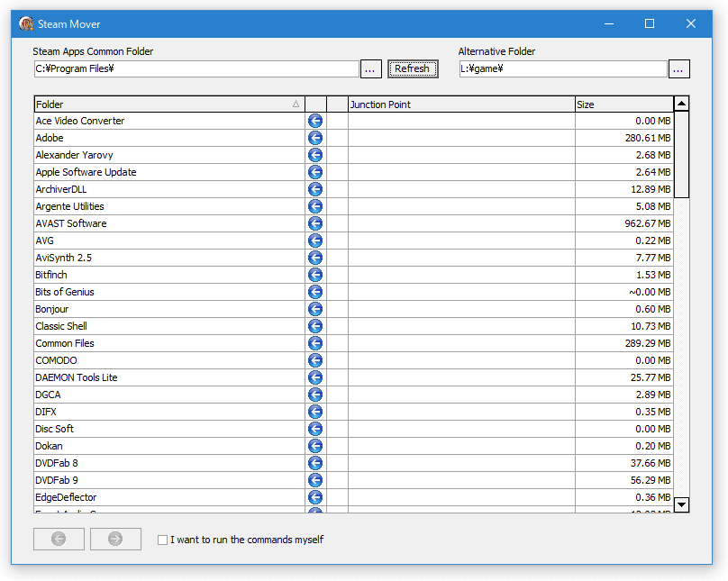This screenshot has width=728, height=581.
Task: Click the blue arrow icon for Alexander Yarovy
Action: [x=315, y=156]
